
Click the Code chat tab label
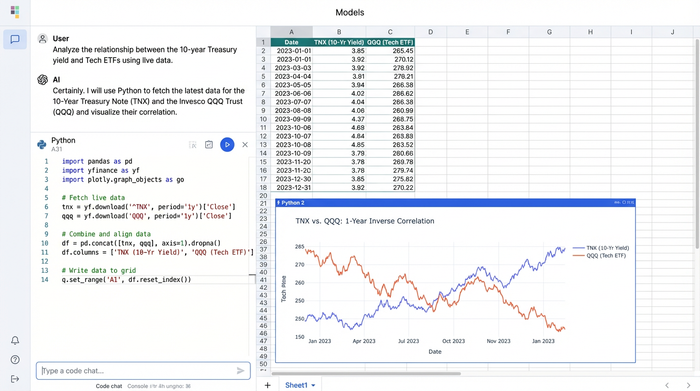108,386
